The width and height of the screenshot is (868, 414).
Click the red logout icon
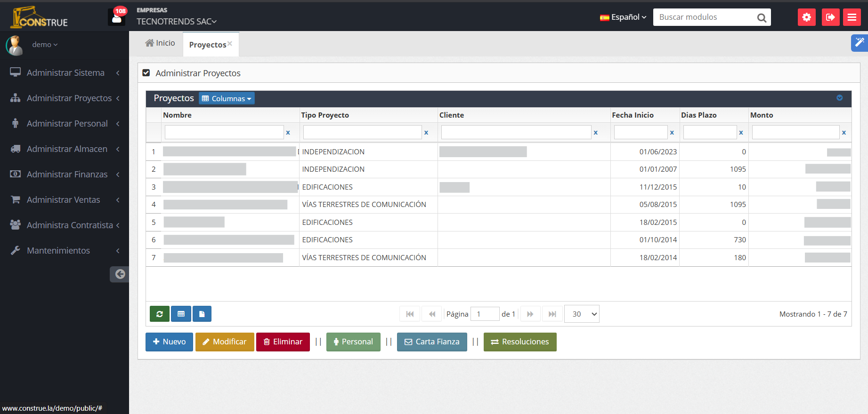tap(830, 17)
